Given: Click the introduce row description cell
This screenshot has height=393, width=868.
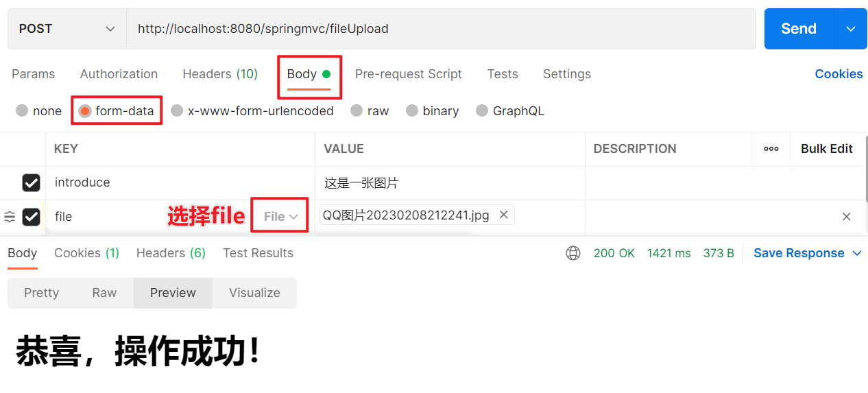Looking at the screenshot, I should pos(724,182).
